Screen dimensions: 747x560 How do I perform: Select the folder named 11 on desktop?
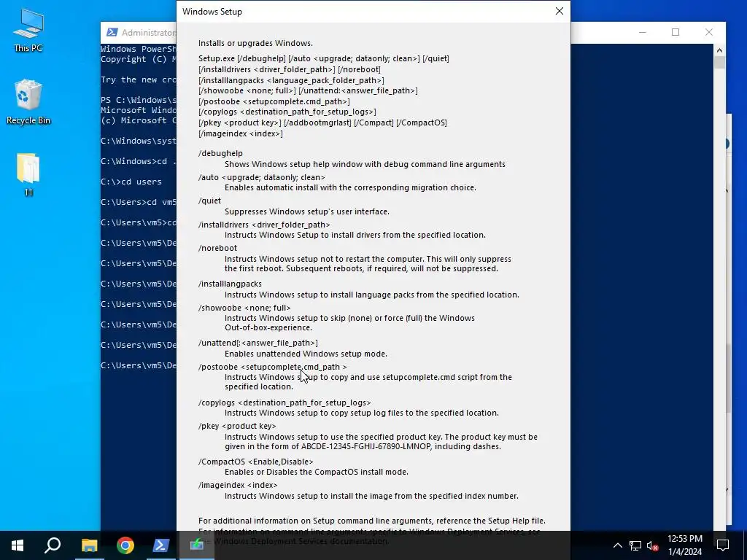click(x=28, y=175)
